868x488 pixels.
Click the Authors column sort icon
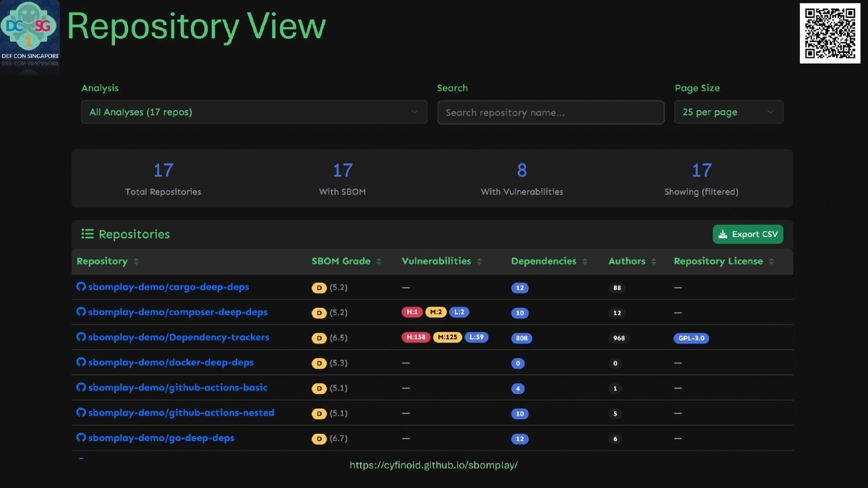(x=654, y=262)
